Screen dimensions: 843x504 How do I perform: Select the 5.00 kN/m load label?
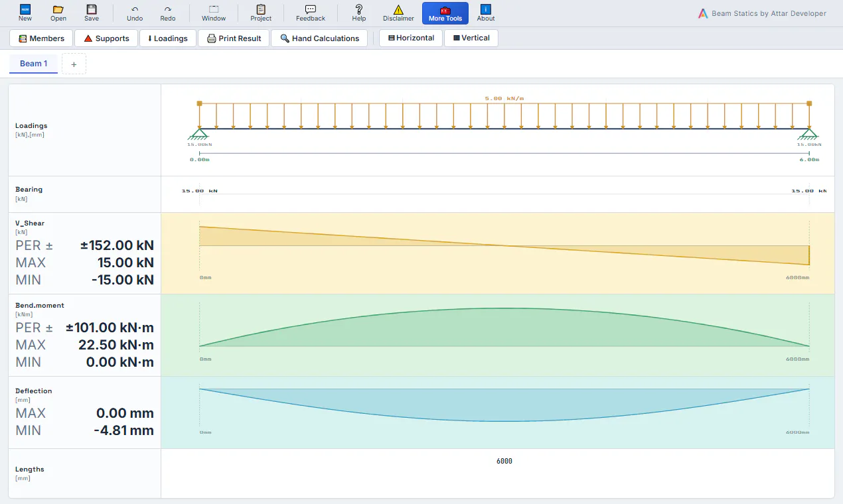504,98
